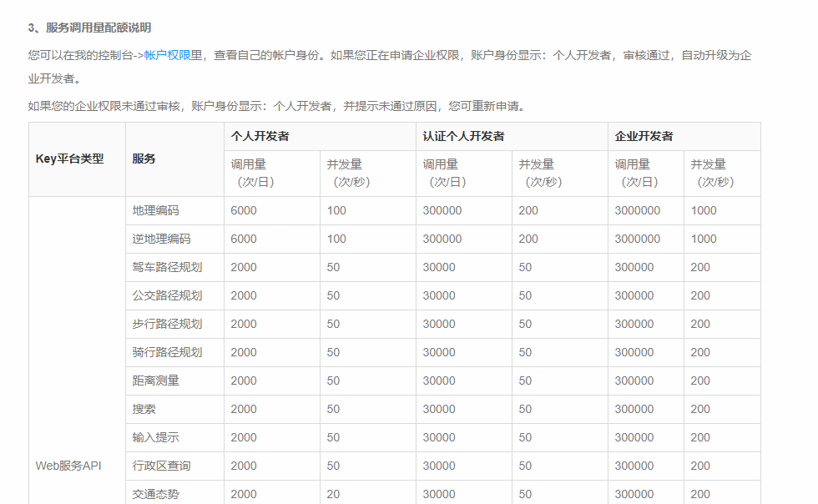This screenshot has height=504, width=818.
Task: Select the 公交路径规划 service cell
Action: click(167, 295)
